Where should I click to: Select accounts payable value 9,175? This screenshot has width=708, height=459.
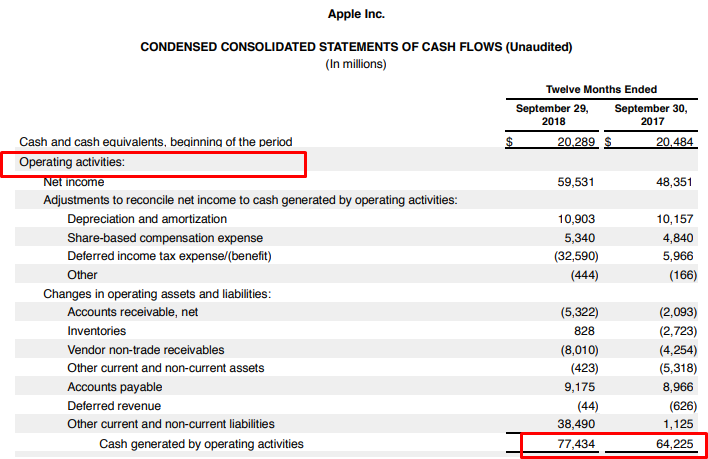[579, 387]
